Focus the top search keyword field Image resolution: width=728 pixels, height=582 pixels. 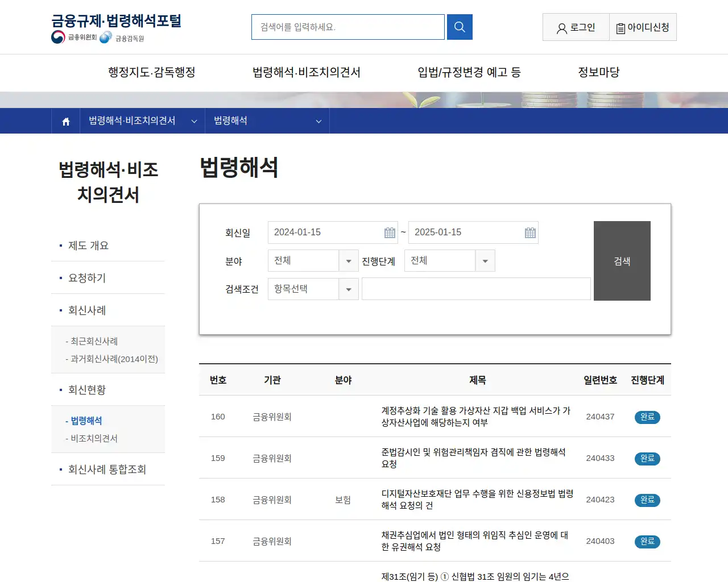pyautogui.click(x=348, y=27)
